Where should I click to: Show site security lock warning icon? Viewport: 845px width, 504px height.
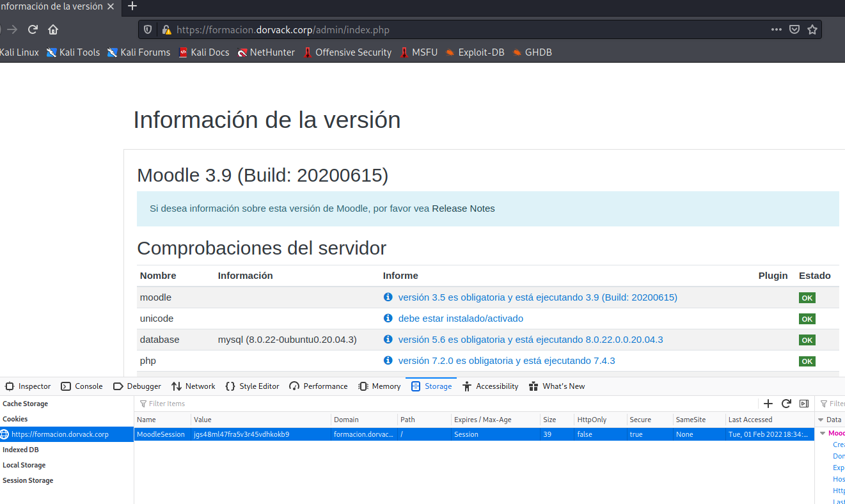[x=166, y=29]
